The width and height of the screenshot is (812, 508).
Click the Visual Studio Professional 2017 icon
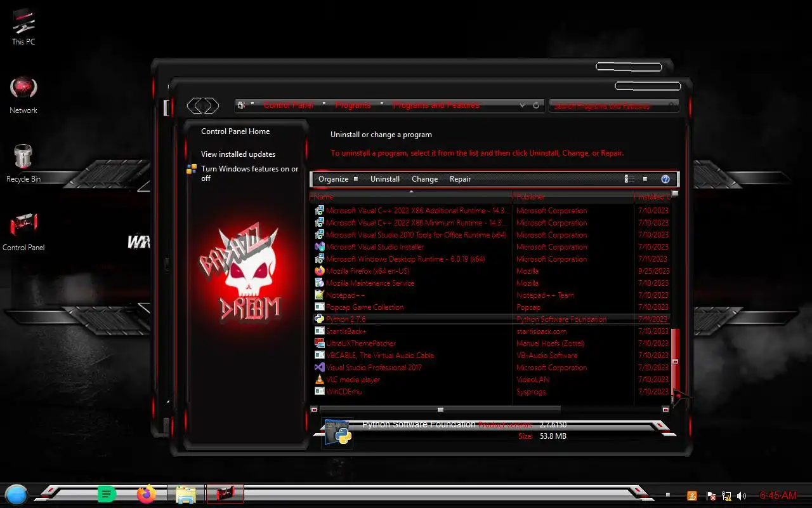pos(320,368)
